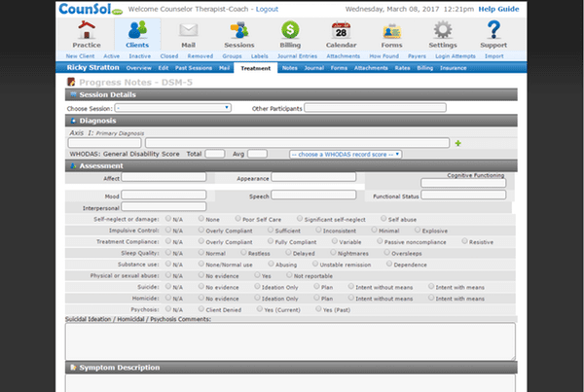Screen dimensions: 584x392
Task: Select Nightmares for Sleep Quality
Action: point(333,252)
